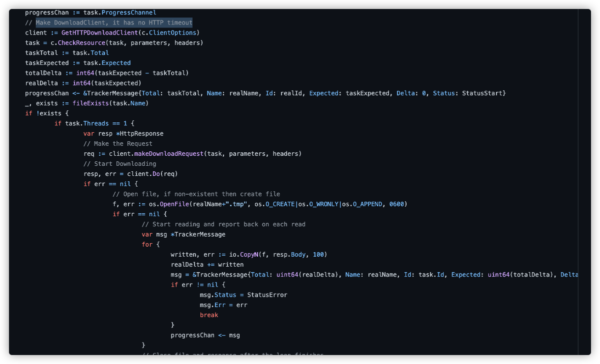600x364 pixels.
Task: Click the StatusError constant
Action: (267, 295)
